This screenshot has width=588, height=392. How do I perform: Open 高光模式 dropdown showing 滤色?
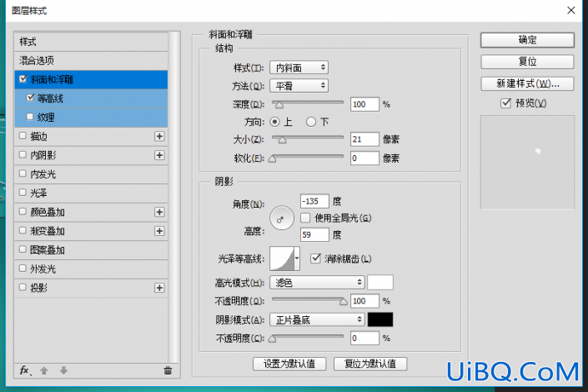tap(317, 283)
